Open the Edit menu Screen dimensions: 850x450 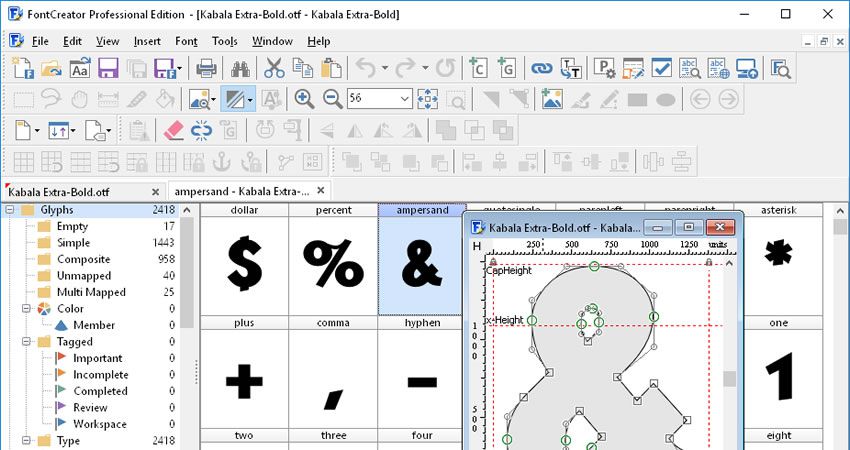click(x=72, y=41)
